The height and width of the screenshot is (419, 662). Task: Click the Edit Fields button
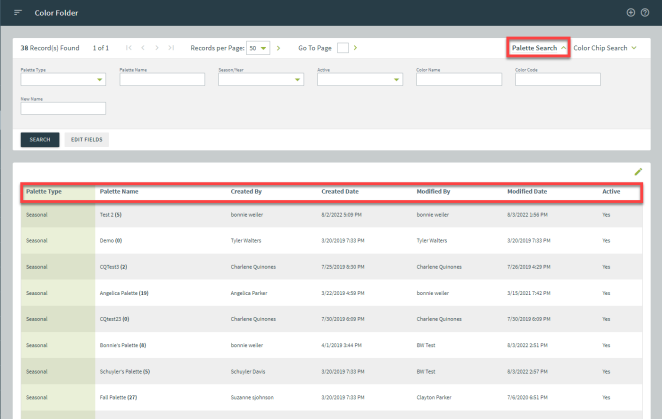(87, 139)
